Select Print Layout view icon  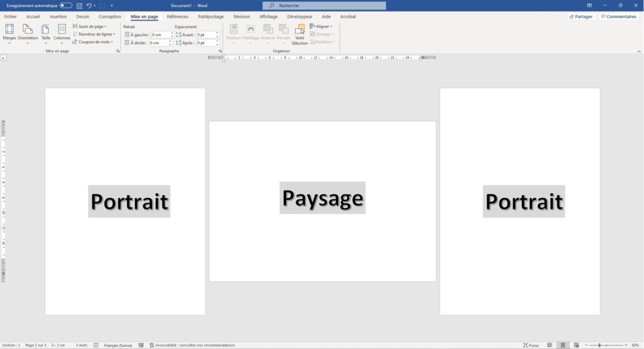[563, 345]
